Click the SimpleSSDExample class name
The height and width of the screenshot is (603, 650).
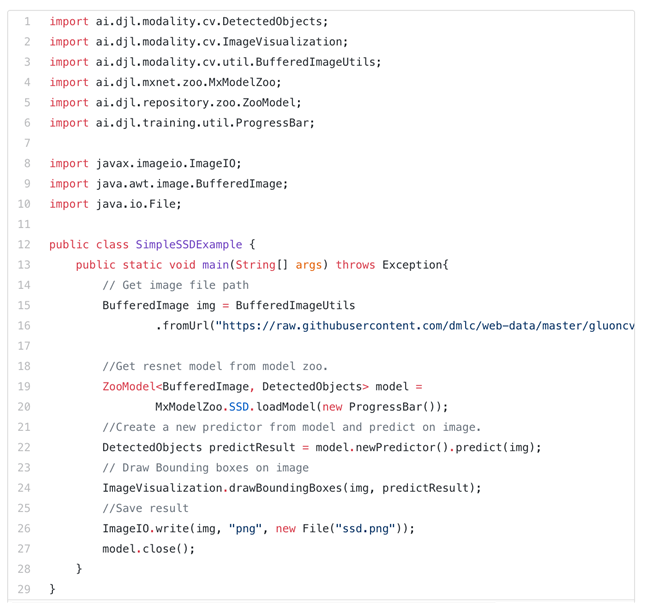click(189, 245)
